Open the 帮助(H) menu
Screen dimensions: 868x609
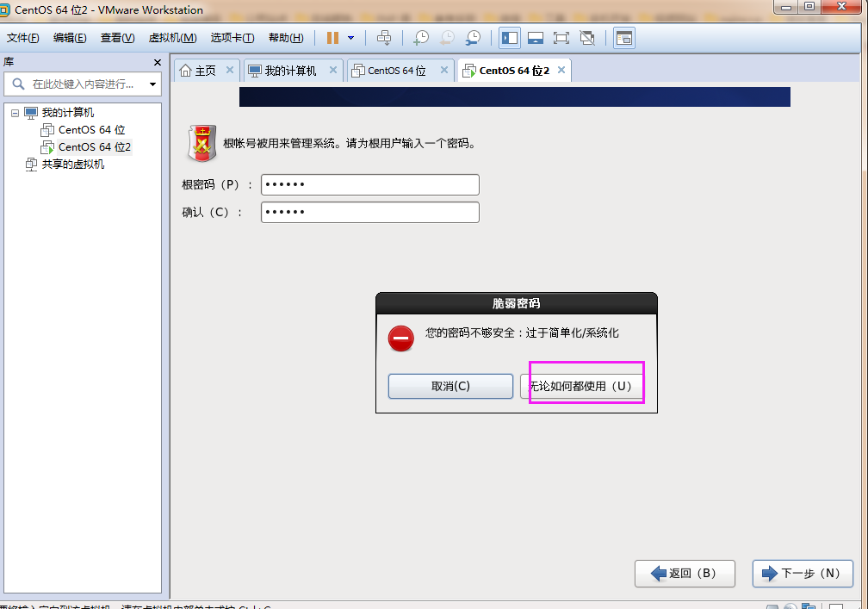[x=286, y=38]
